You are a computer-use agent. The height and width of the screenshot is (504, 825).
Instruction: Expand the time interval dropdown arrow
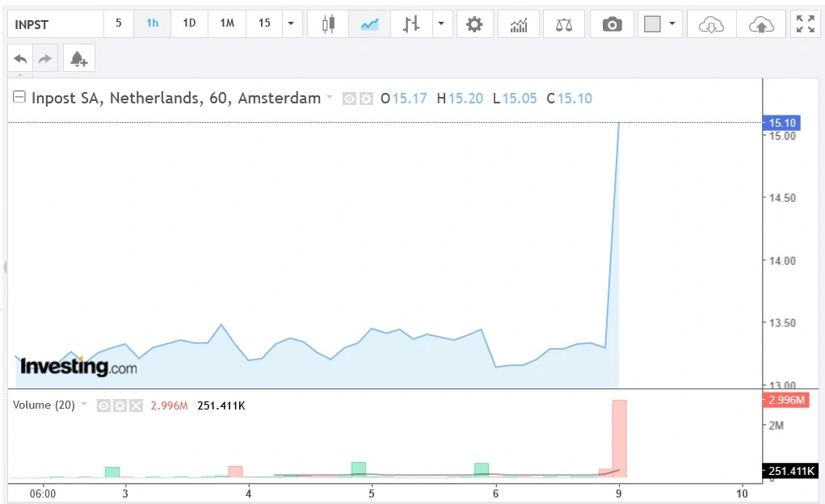pos(291,23)
